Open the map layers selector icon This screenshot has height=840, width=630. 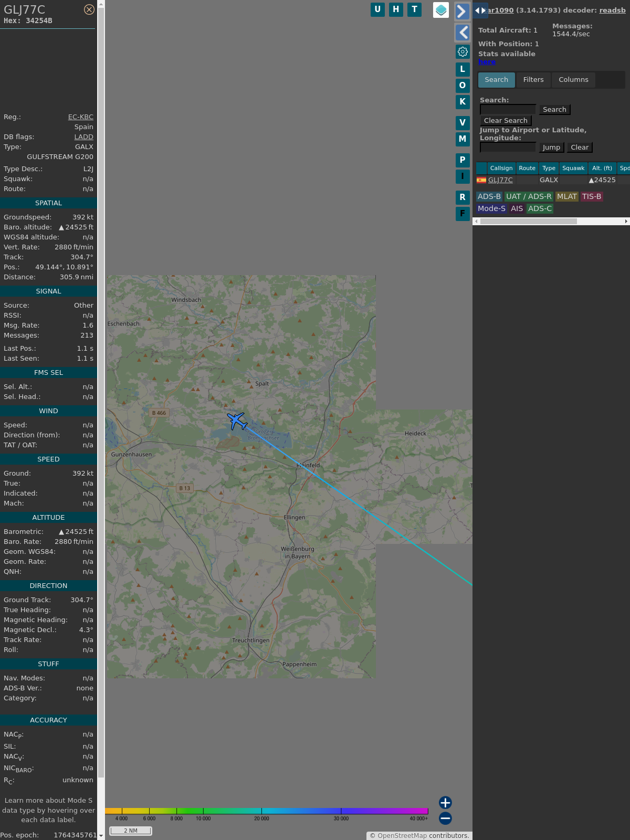pyautogui.click(x=441, y=10)
